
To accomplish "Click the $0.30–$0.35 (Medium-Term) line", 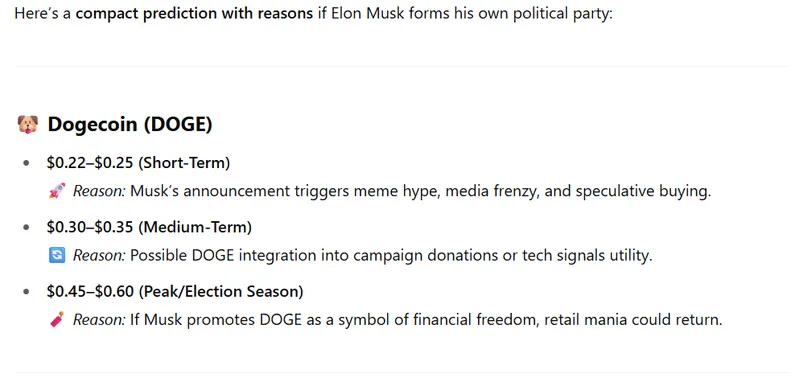I will tap(149, 227).
